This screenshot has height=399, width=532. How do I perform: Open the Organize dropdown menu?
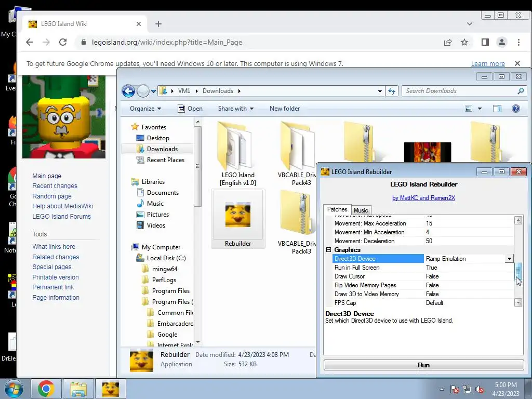(145, 109)
